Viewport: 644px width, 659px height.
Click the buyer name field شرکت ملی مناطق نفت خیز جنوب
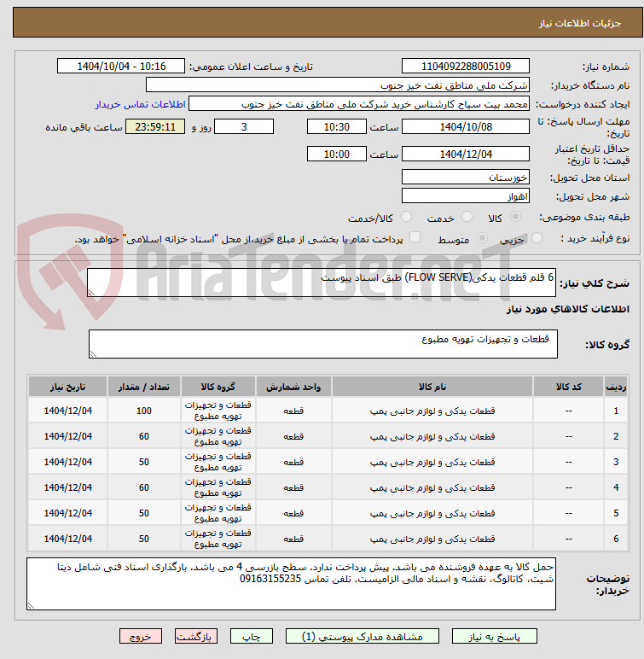tap(337, 85)
